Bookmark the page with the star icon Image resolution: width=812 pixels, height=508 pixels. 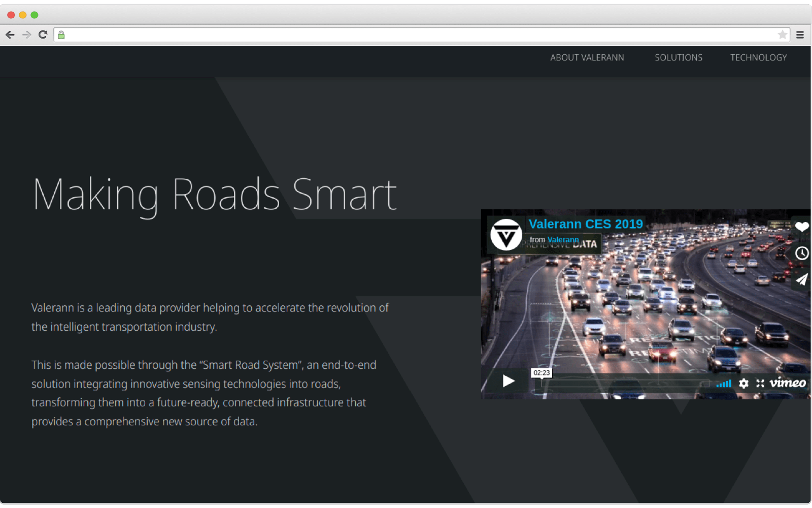(783, 35)
